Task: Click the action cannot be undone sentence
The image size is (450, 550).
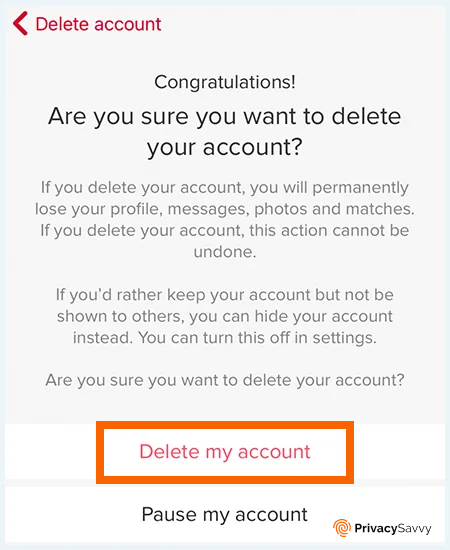Action: click(225, 241)
